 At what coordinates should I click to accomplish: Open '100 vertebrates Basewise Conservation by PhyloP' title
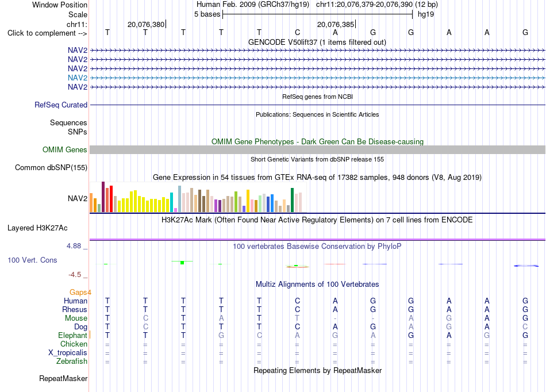(x=317, y=247)
